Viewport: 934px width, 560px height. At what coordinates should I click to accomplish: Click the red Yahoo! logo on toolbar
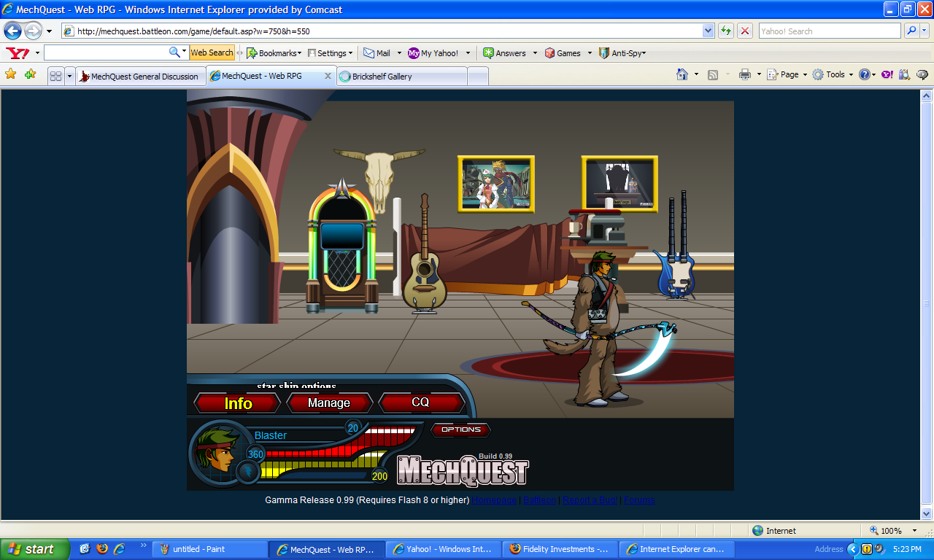point(18,53)
